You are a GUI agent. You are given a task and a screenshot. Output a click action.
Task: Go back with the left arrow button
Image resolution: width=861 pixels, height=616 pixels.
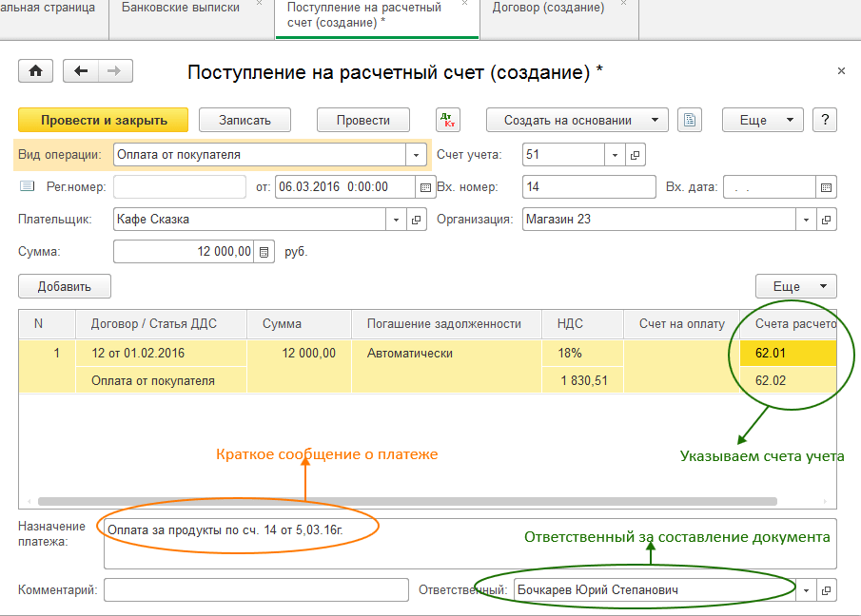[81, 70]
